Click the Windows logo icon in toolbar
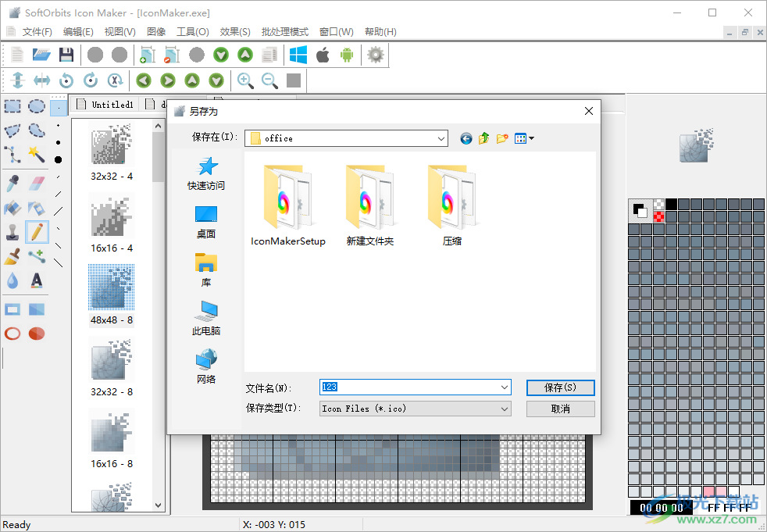 point(298,55)
